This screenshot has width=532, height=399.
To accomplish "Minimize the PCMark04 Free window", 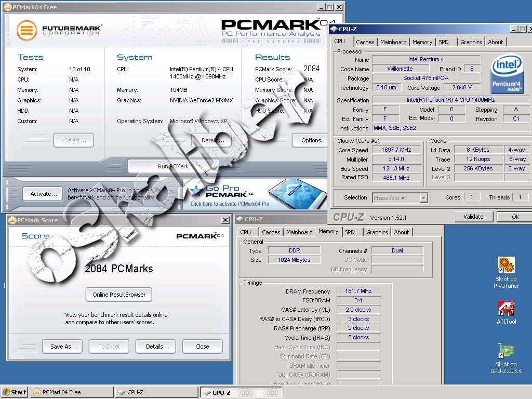I will pos(321,7).
